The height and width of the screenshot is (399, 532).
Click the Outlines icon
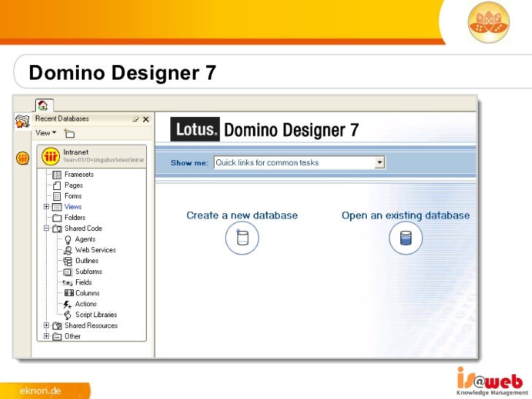tap(68, 262)
